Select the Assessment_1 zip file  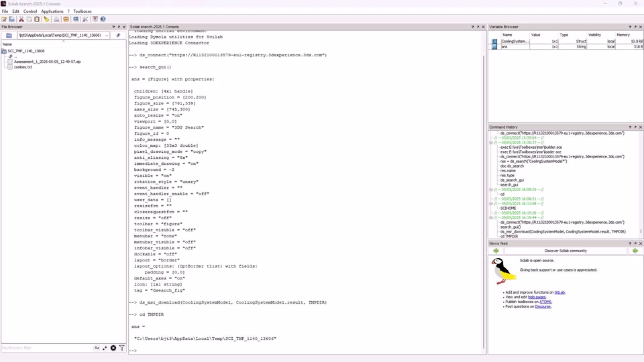click(x=47, y=62)
